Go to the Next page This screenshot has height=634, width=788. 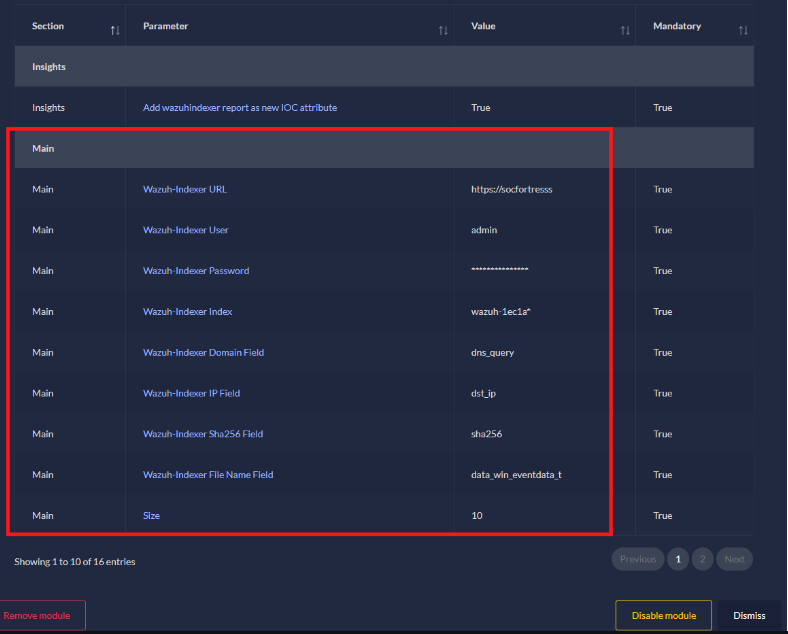pyautogui.click(x=734, y=559)
